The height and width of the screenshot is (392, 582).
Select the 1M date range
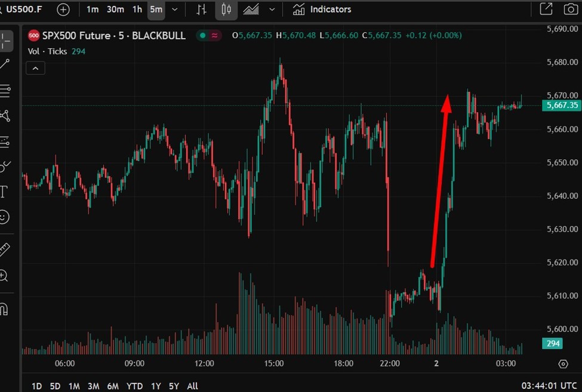[x=74, y=386]
